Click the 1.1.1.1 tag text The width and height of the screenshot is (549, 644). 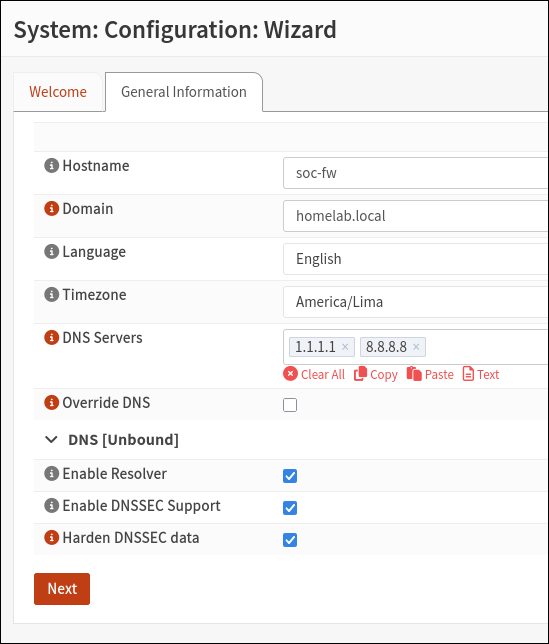pos(315,347)
